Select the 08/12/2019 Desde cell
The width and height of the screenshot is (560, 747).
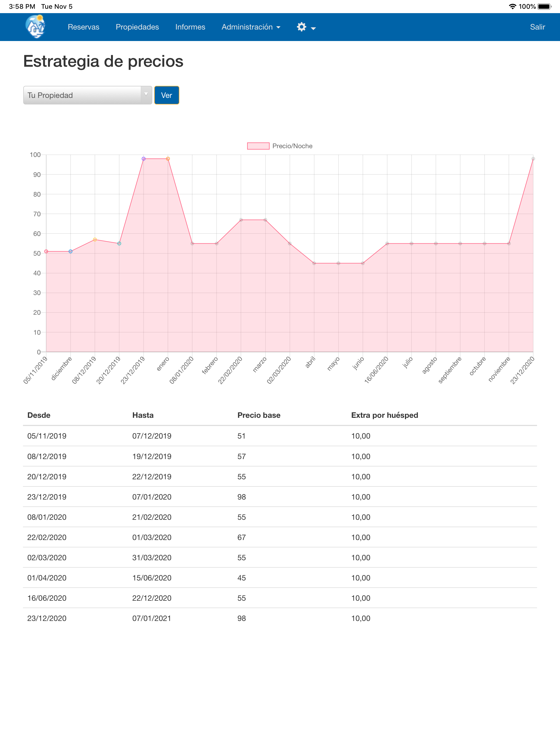coord(46,456)
